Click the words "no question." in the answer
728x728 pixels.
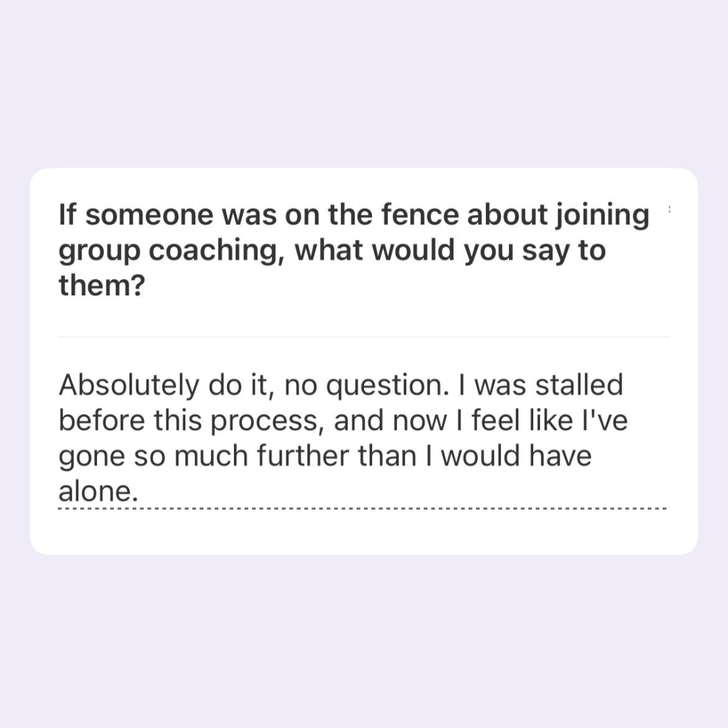pyautogui.click(x=367, y=386)
